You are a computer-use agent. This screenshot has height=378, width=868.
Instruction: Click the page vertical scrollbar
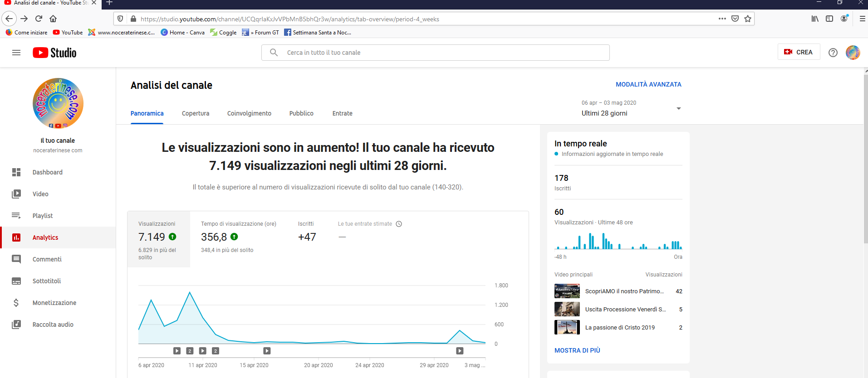click(866, 159)
